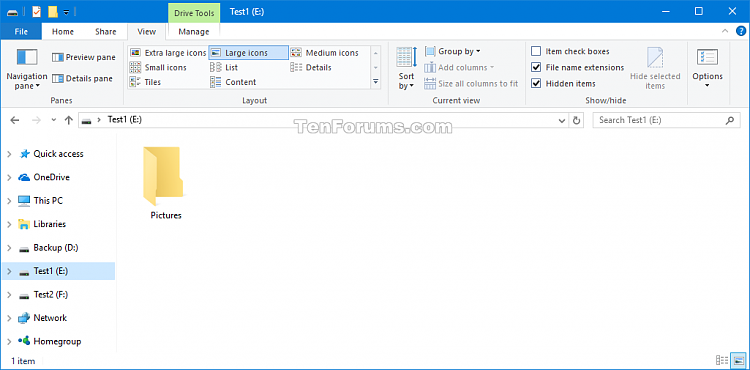Toggle the Details pane
The image size is (750, 370).
[82, 78]
